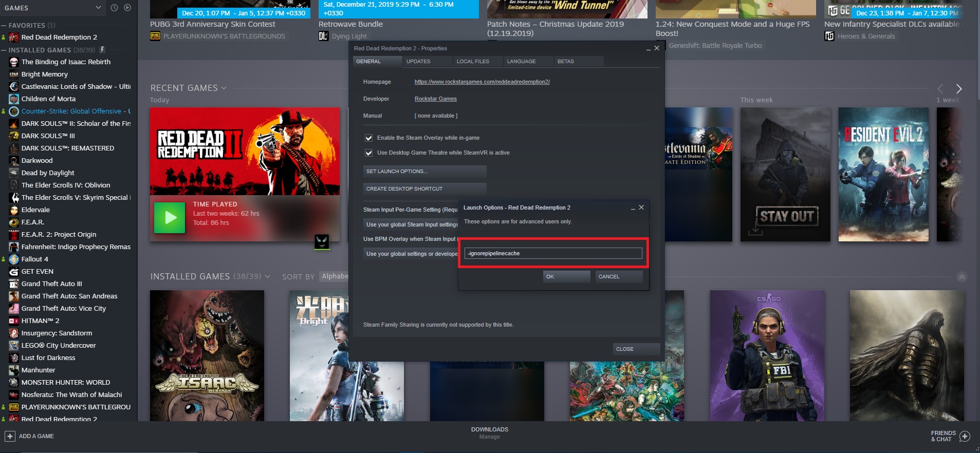Open the CS:GO cover in Installed Games
Image resolution: width=980 pixels, height=453 pixels.
click(768, 355)
